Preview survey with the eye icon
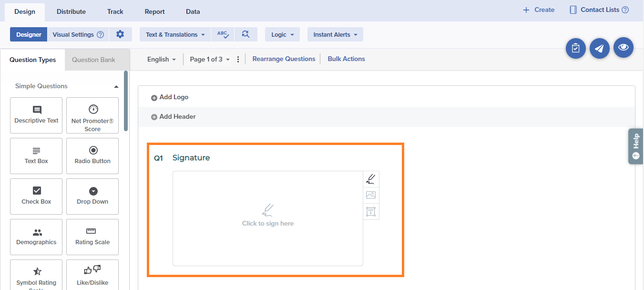 623,48
